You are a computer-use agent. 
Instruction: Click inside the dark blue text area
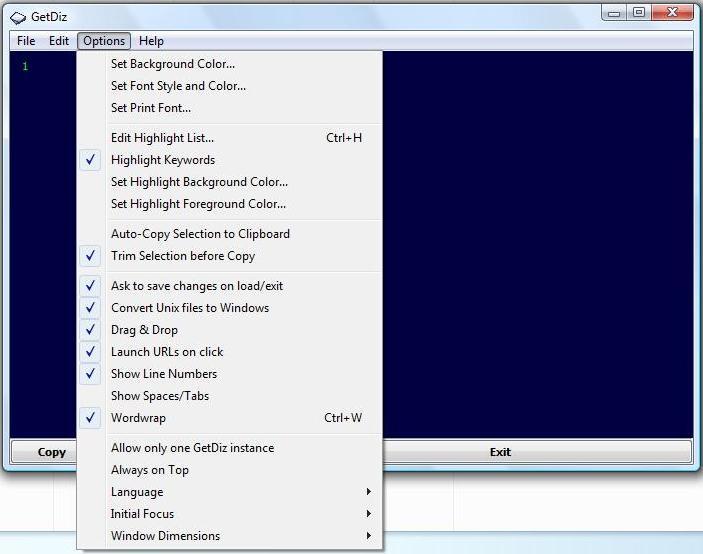(x=538, y=244)
